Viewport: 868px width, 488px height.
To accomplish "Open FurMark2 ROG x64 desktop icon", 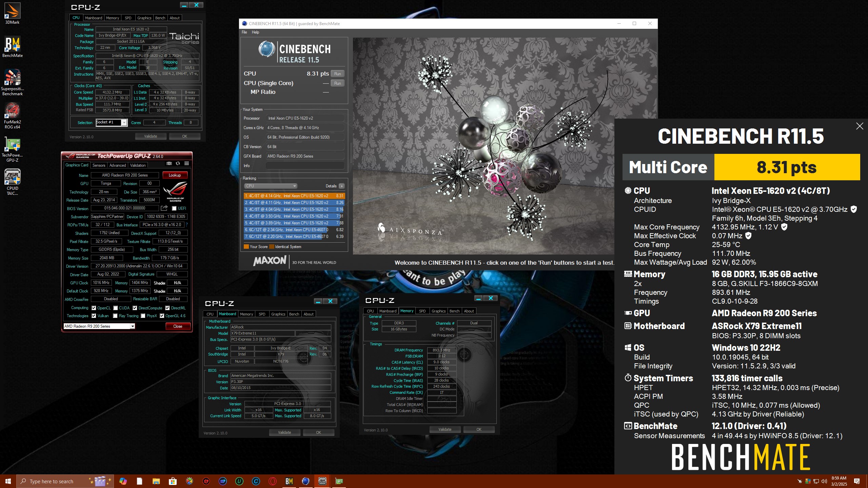I will pyautogui.click(x=12, y=116).
